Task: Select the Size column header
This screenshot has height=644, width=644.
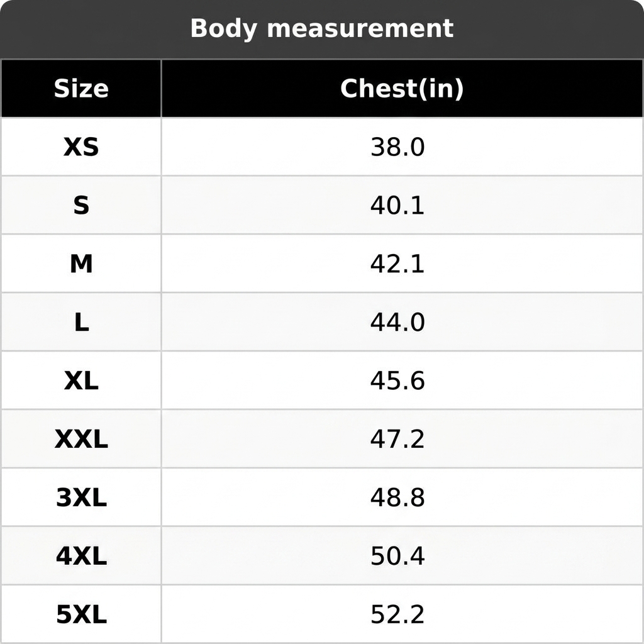Action: [x=81, y=88]
